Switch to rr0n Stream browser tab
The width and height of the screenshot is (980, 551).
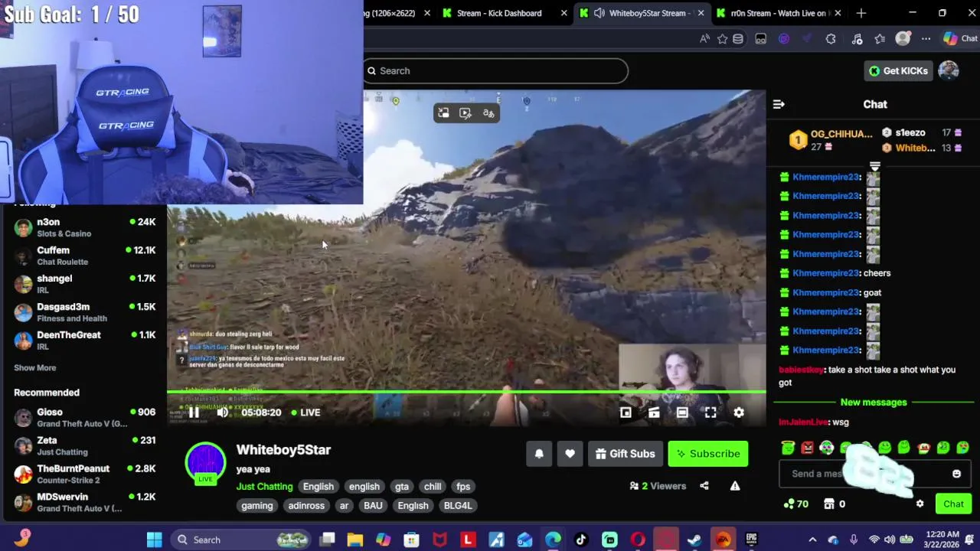tap(778, 13)
